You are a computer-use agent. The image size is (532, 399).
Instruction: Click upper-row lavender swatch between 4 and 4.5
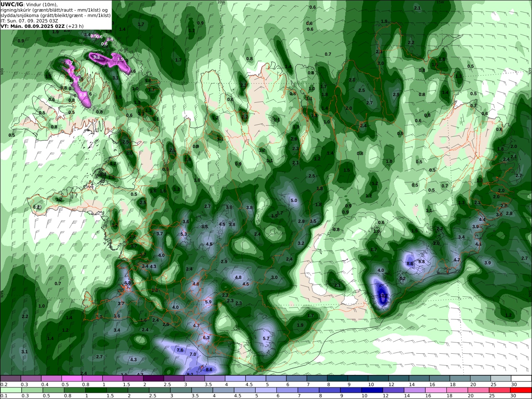point(235,379)
